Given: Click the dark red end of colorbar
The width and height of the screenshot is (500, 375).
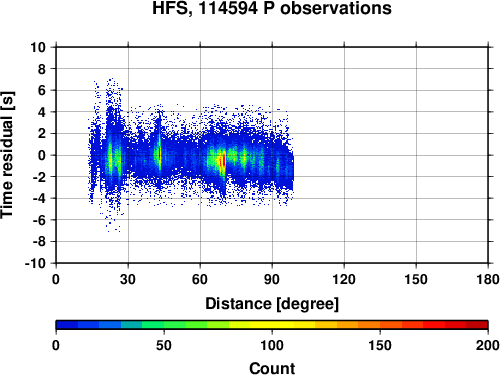Looking at the screenshot, I should (477, 325).
